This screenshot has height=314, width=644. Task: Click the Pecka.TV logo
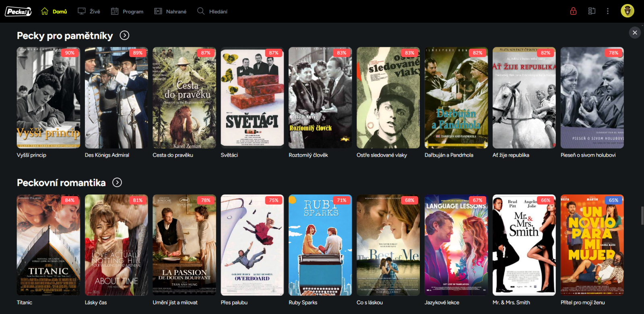tap(18, 11)
